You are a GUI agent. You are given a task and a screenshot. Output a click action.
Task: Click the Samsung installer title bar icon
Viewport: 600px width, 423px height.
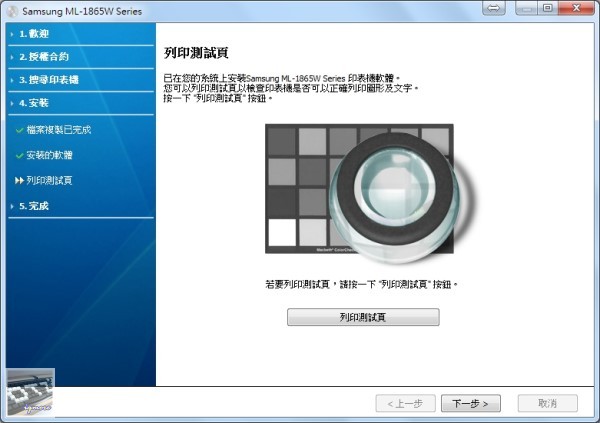point(12,11)
